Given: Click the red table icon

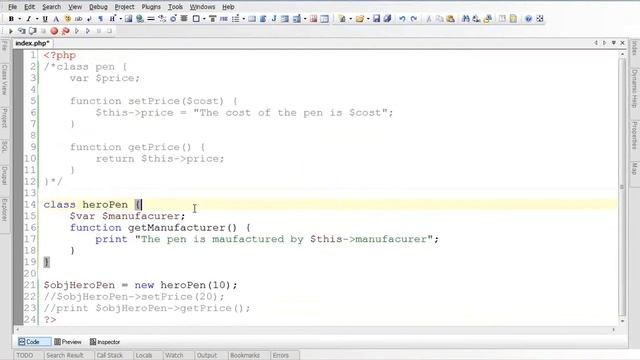Looking at the screenshot, I should click(313, 19).
